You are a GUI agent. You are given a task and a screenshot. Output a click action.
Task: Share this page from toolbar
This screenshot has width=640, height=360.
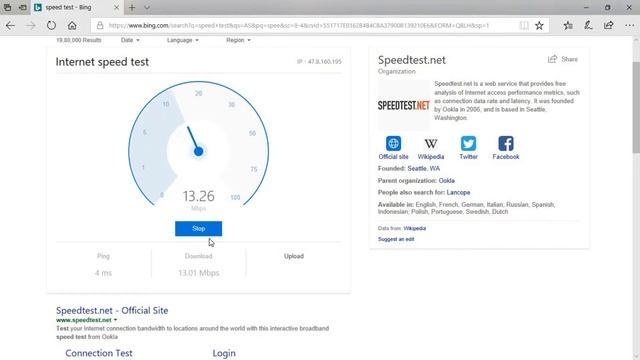[x=608, y=26]
